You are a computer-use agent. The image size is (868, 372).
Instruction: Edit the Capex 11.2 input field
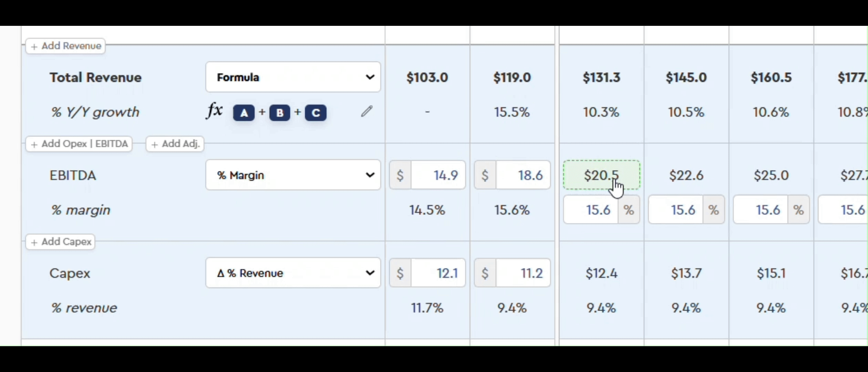tap(523, 273)
